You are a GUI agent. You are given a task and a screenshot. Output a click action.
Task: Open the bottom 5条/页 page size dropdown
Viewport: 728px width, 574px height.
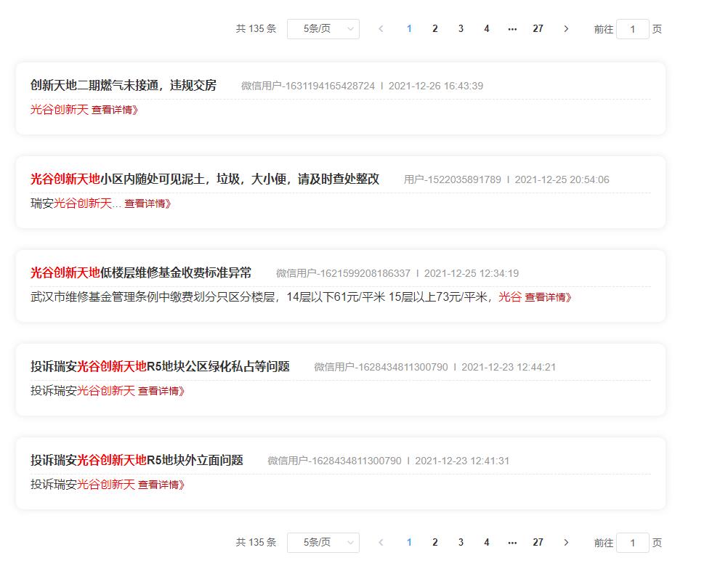point(323,542)
